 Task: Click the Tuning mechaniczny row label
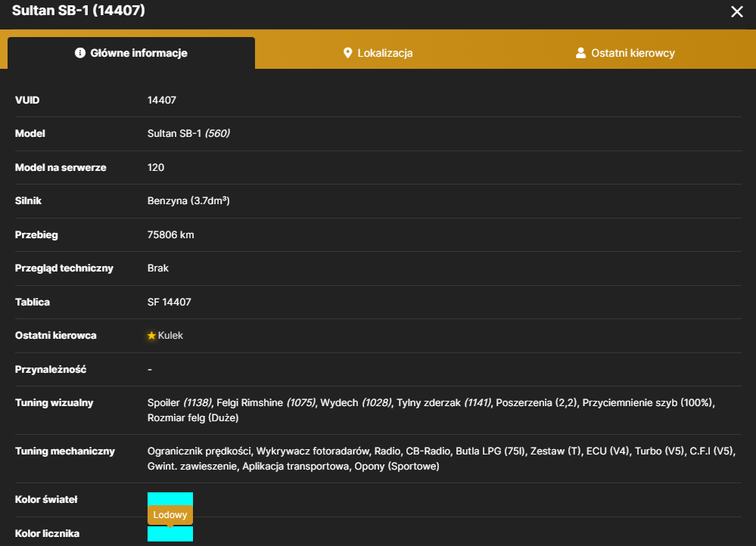65,451
